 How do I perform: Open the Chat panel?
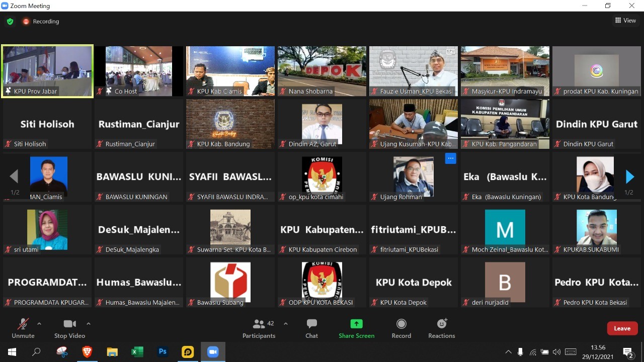point(311,328)
